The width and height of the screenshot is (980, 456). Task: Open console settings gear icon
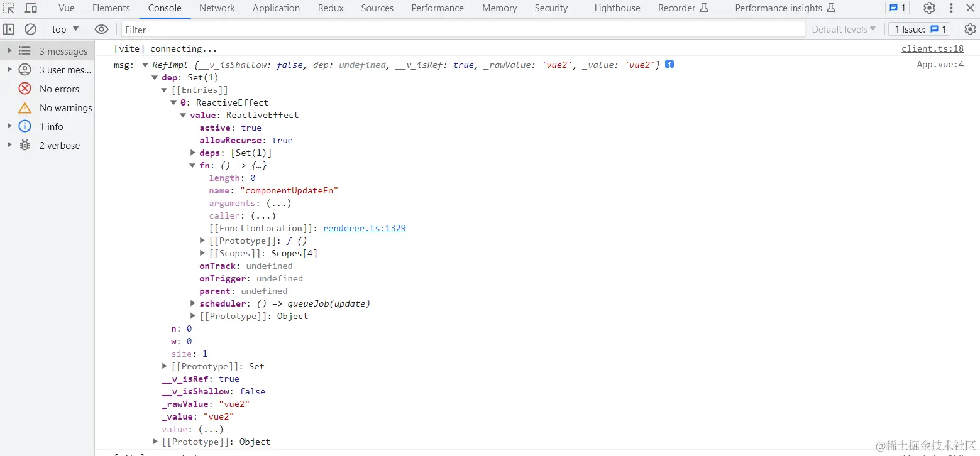pyautogui.click(x=970, y=30)
